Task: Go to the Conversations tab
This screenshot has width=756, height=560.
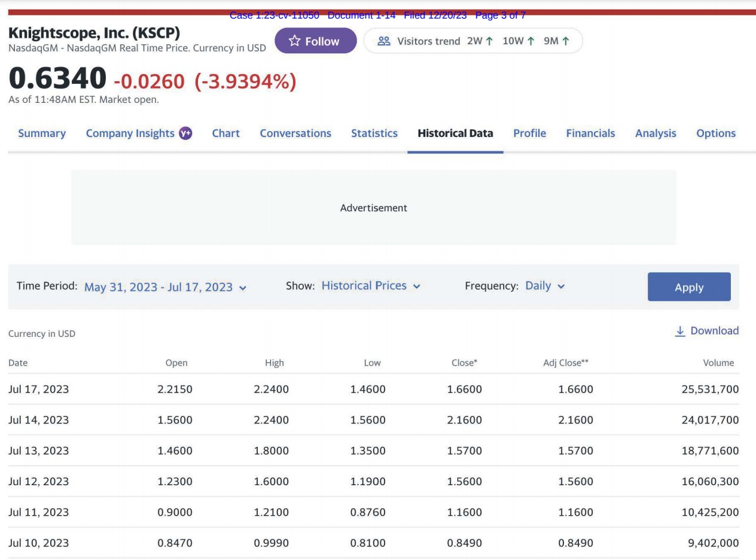Action: (295, 133)
